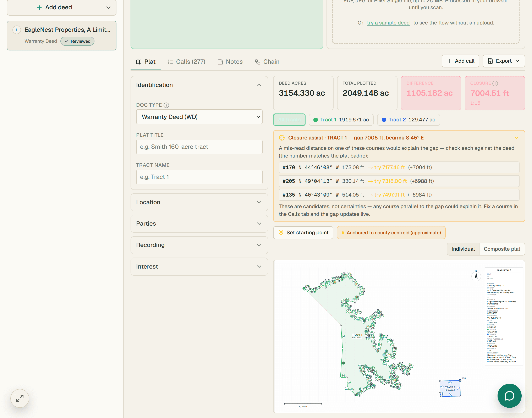Viewport: 532px width, 418px height.
Task: Click Set starting point button
Action: [x=303, y=233]
